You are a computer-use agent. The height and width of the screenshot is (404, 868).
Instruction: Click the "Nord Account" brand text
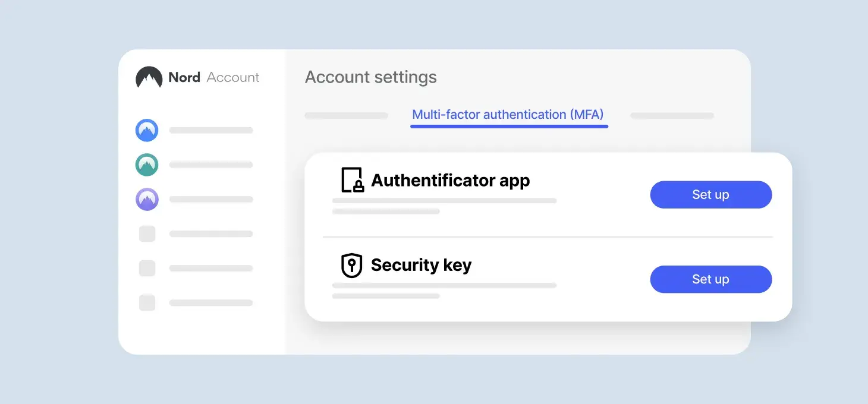[x=214, y=77]
